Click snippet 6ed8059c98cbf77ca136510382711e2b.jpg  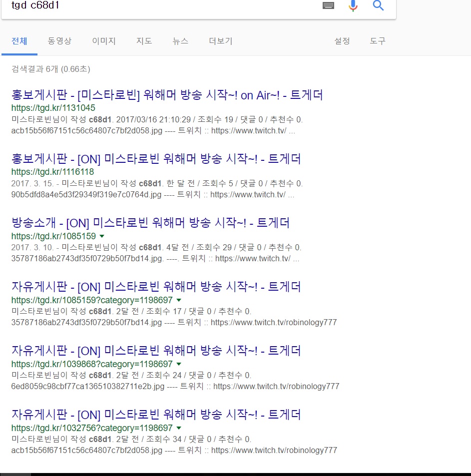pos(88,387)
